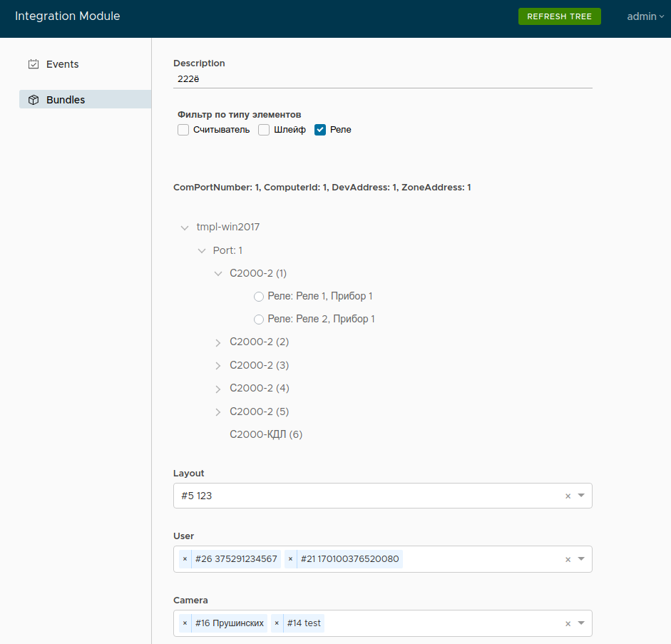Click the Description text field
This screenshot has height=644, width=671.
click(382, 79)
